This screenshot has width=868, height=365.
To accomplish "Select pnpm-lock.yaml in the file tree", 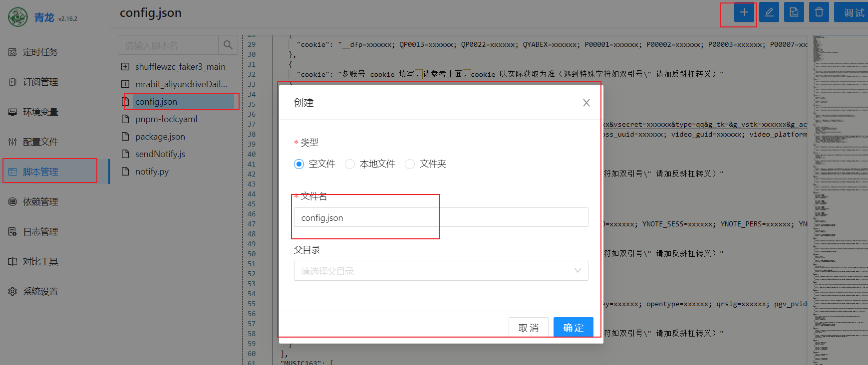I will point(166,119).
